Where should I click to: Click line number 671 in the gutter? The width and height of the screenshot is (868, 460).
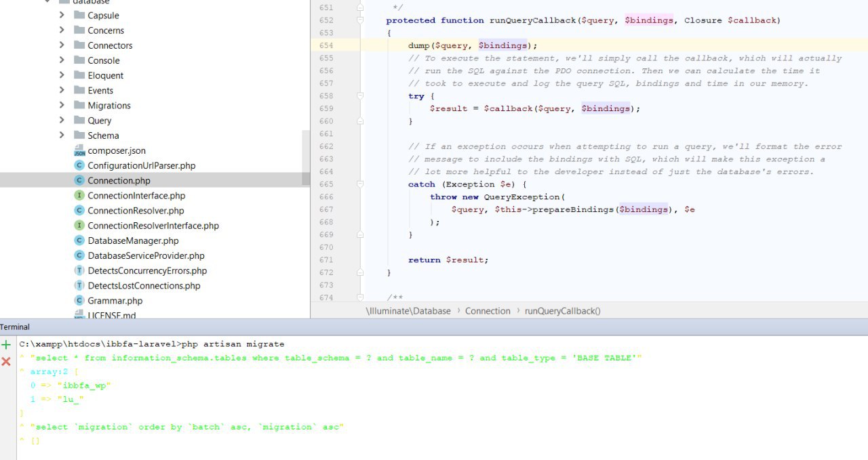click(326, 259)
